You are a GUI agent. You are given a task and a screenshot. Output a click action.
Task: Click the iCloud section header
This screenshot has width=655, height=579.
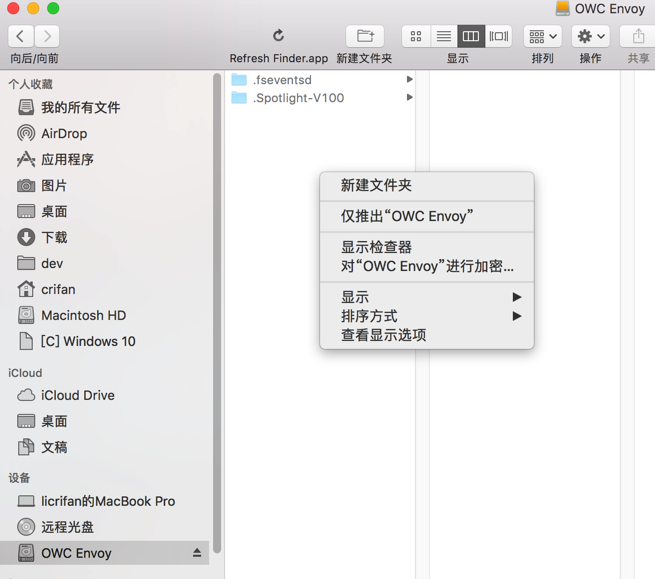click(25, 373)
